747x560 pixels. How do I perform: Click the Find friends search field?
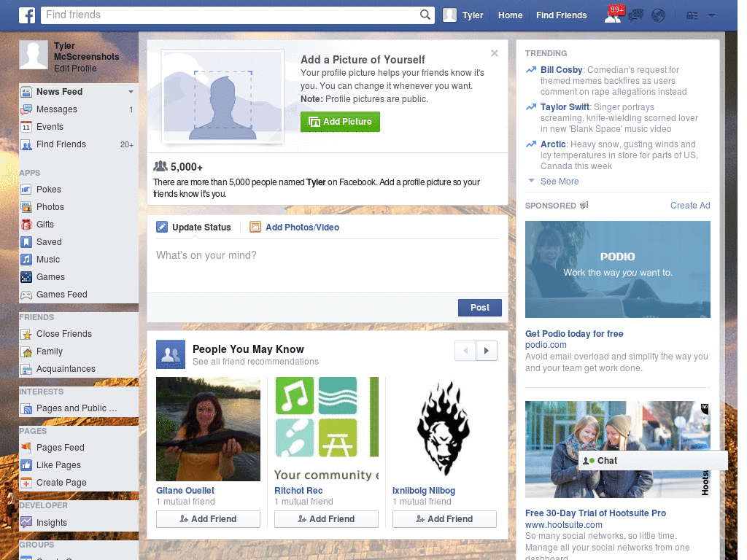coord(231,15)
